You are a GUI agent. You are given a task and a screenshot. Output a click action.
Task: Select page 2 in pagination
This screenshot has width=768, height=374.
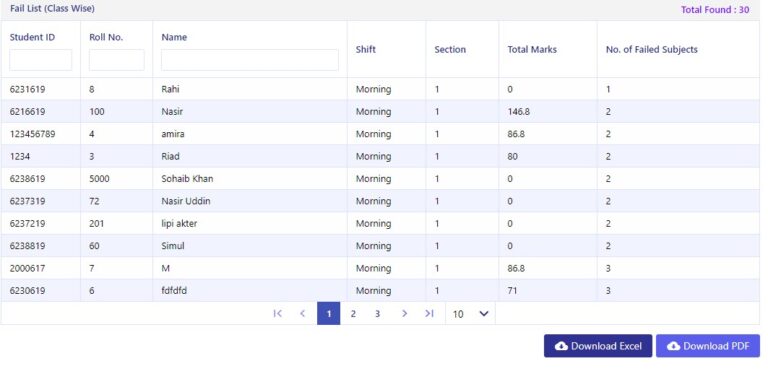[x=353, y=313]
